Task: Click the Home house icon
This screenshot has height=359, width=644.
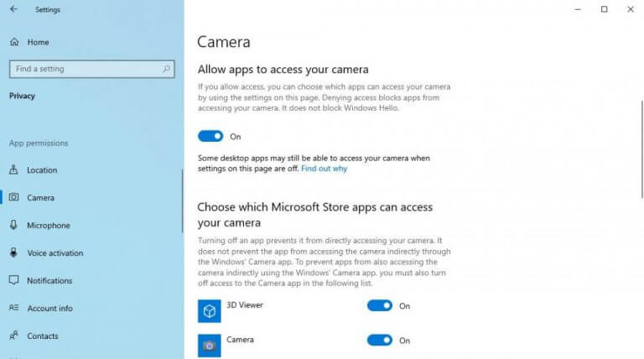Action: 14,42
